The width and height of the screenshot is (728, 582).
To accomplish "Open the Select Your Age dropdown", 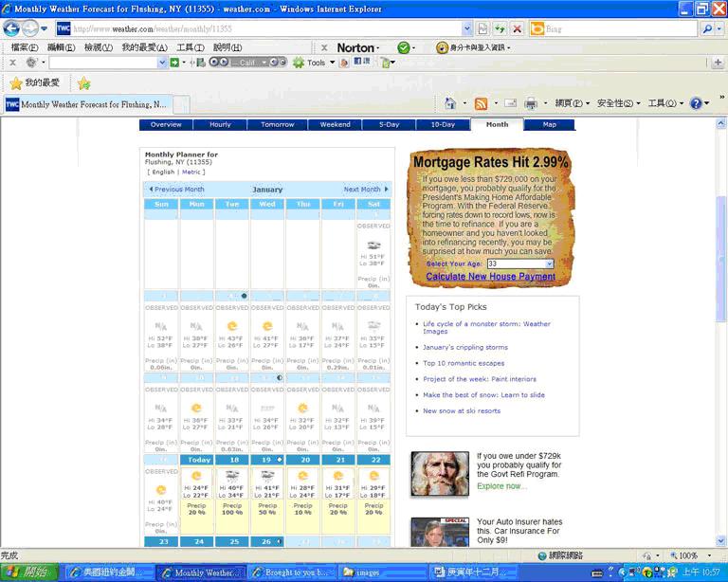I will [519, 264].
